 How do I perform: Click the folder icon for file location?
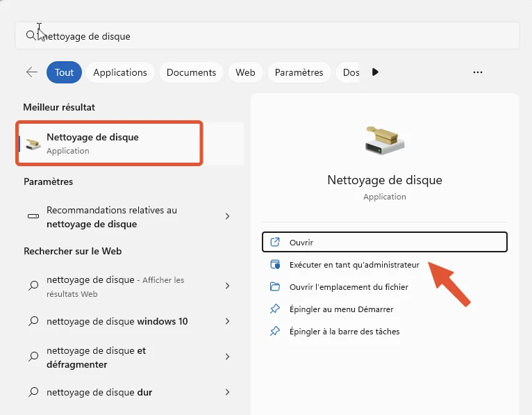tap(275, 286)
